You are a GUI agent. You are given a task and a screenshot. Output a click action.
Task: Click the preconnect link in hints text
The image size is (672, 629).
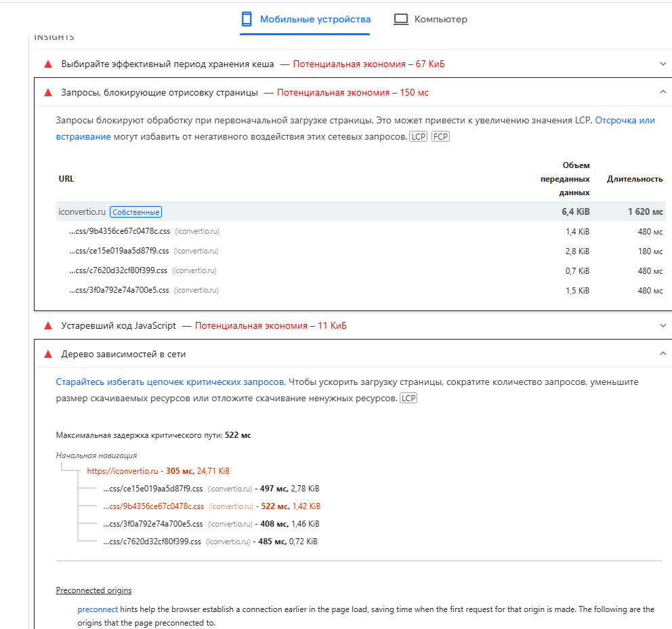click(x=98, y=609)
